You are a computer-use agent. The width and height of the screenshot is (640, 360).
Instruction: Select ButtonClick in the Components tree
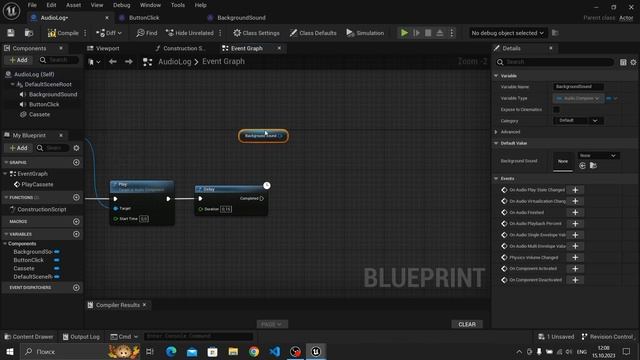(x=44, y=104)
